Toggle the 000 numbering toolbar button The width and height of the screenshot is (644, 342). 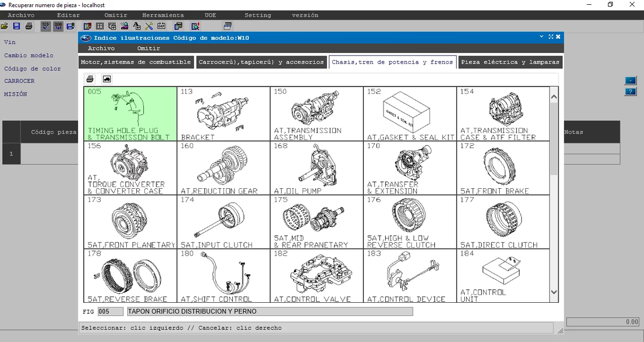tap(58, 26)
